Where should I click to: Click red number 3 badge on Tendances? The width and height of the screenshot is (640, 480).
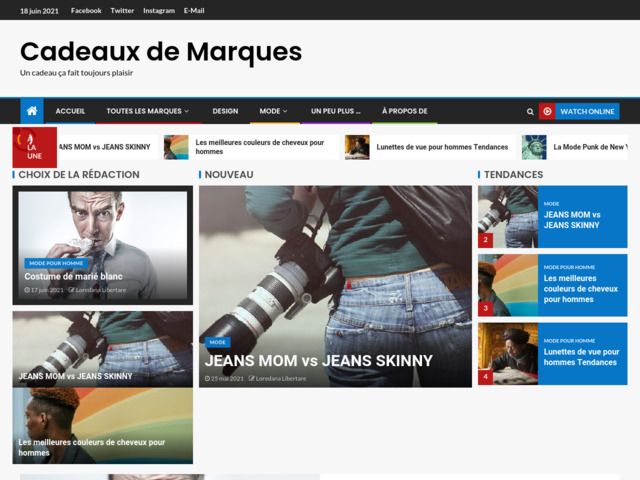(x=486, y=308)
